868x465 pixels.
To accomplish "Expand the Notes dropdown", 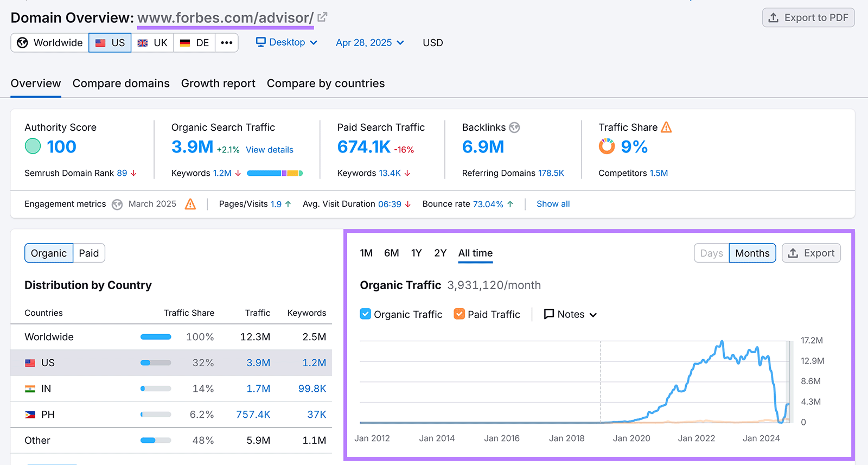I will pos(570,314).
